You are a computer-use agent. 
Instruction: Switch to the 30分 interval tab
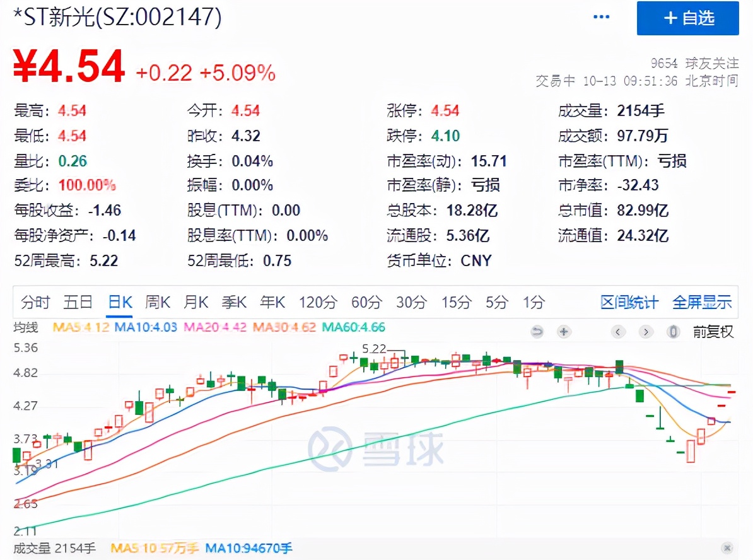click(412, 302)
